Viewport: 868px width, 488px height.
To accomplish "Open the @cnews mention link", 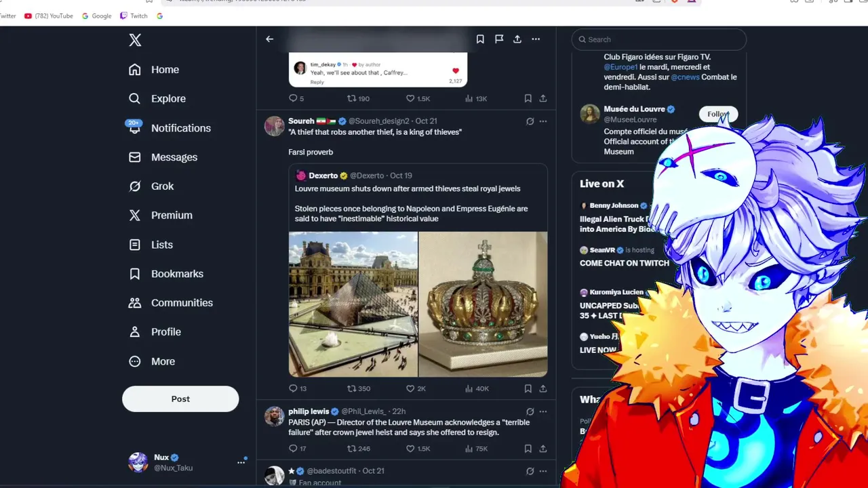I will [686, 77].
